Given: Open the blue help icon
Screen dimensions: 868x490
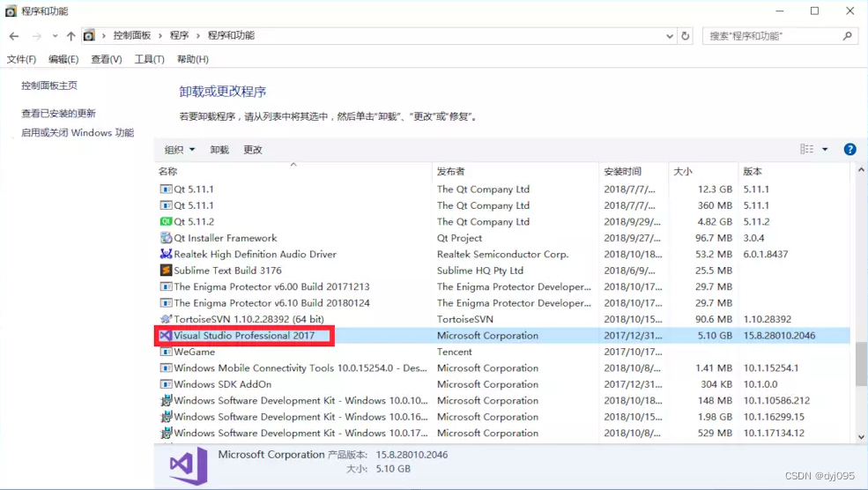Looking at the screenshot, I should tap(849, 149).
